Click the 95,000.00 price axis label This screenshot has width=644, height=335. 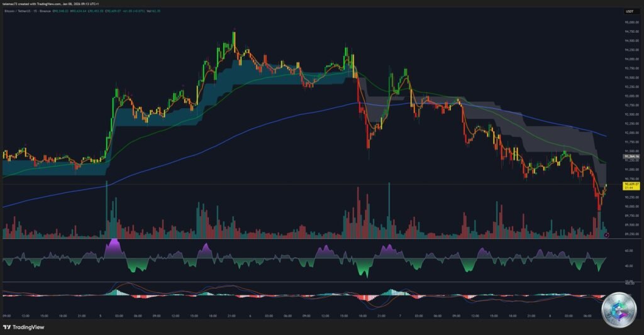[x=631, y=23]
